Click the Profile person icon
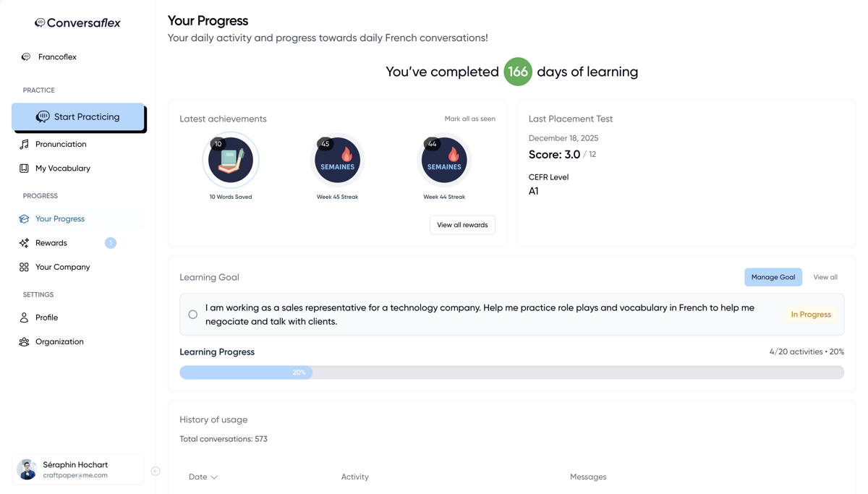The image size is (868, 494). (x=24, y=318)
